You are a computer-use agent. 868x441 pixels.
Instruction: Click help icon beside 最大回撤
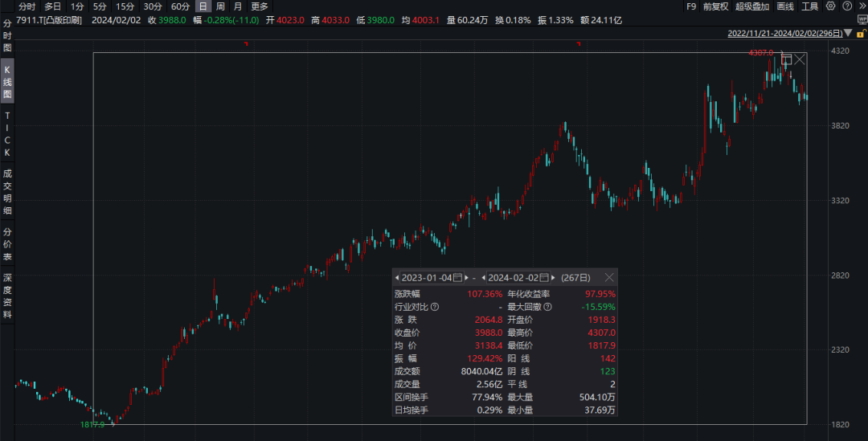[x=547, y=307]
